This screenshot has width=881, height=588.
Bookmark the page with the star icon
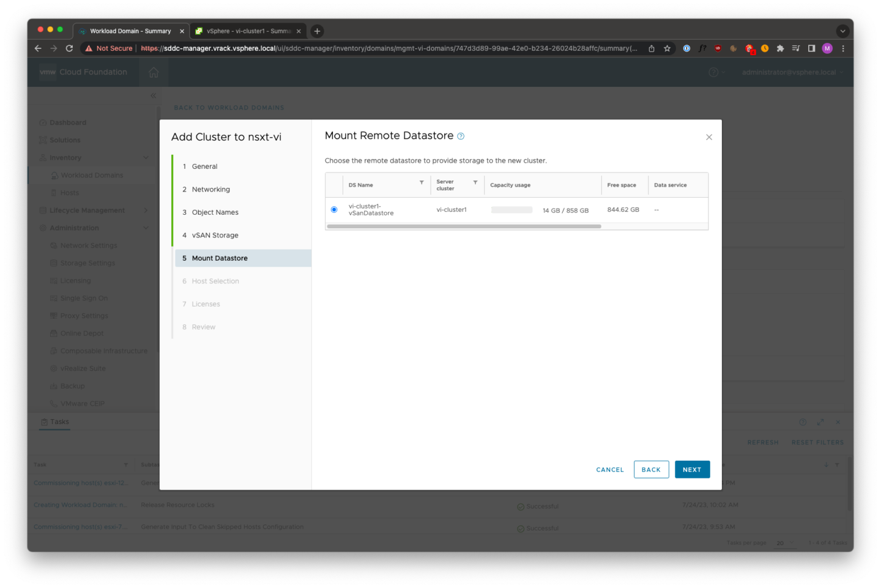tap(667, 48)
